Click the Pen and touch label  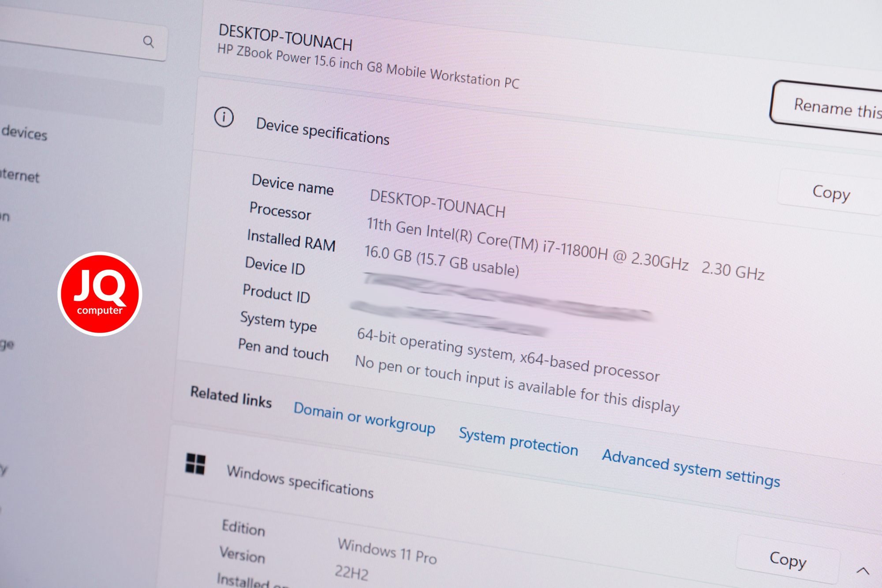(x=283, y=350)
